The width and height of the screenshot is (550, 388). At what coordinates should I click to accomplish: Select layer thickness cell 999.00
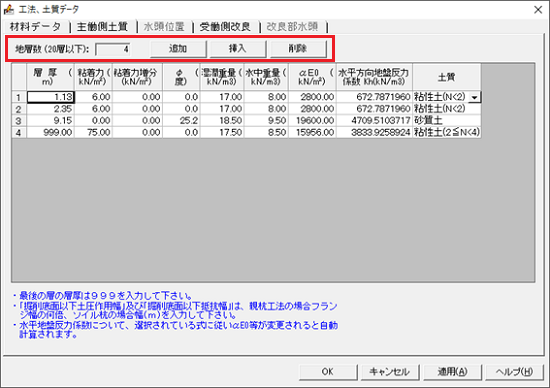click(51, 133)
